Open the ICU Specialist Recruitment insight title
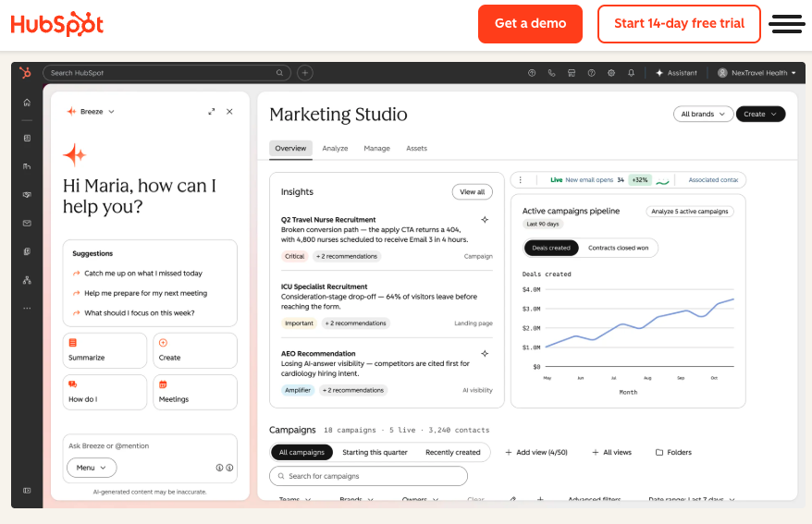The image size is (812, 524). 325,286
